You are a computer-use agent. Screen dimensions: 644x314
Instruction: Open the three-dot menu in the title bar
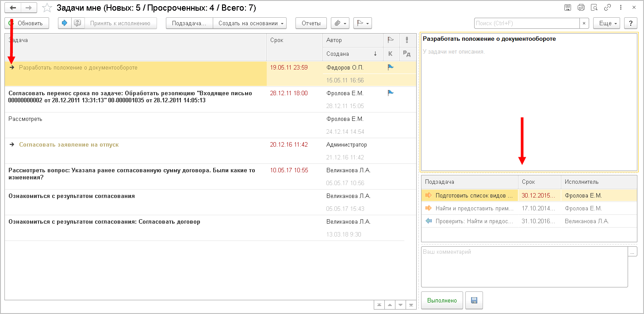(x=621, y=8)
